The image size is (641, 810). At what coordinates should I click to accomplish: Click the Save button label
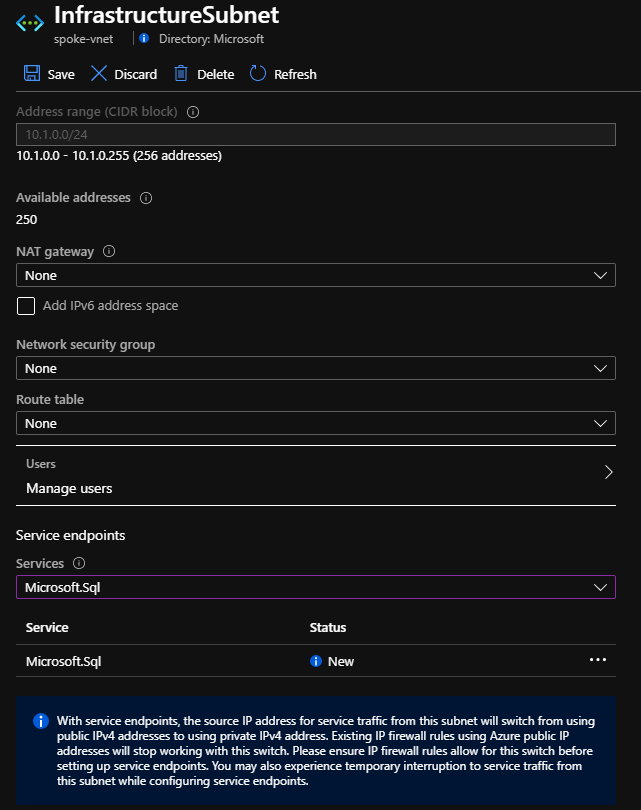[61, 74]
